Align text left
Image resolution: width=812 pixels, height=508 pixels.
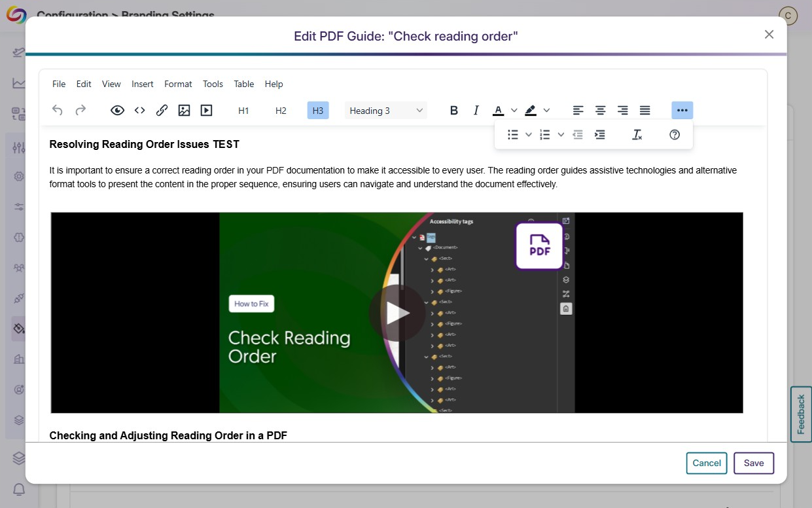tap(578, 111)
